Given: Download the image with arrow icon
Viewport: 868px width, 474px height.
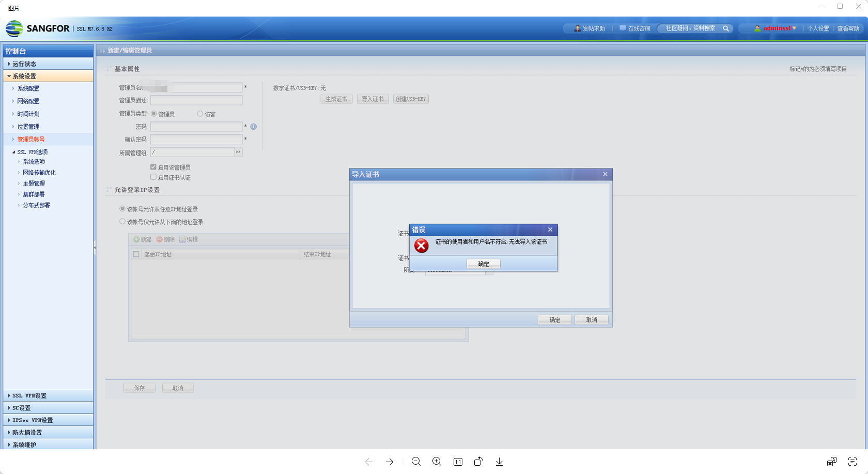Looking at the screenshot, I should [499, 462].
